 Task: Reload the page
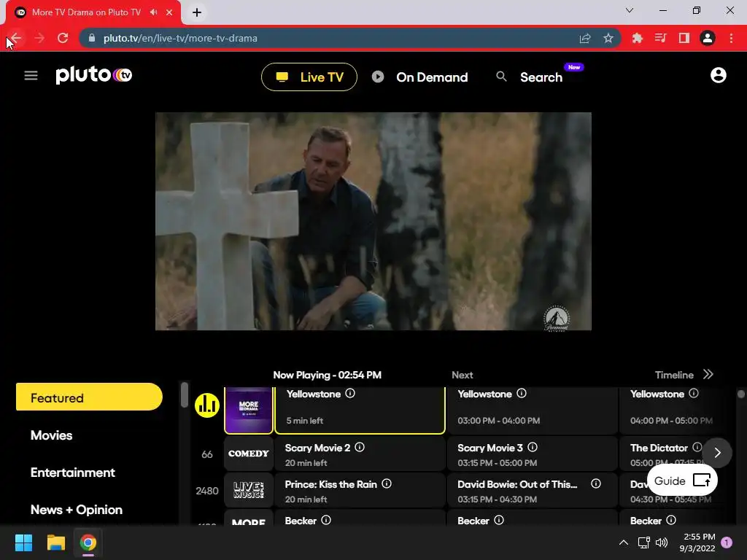click(63, 38)
